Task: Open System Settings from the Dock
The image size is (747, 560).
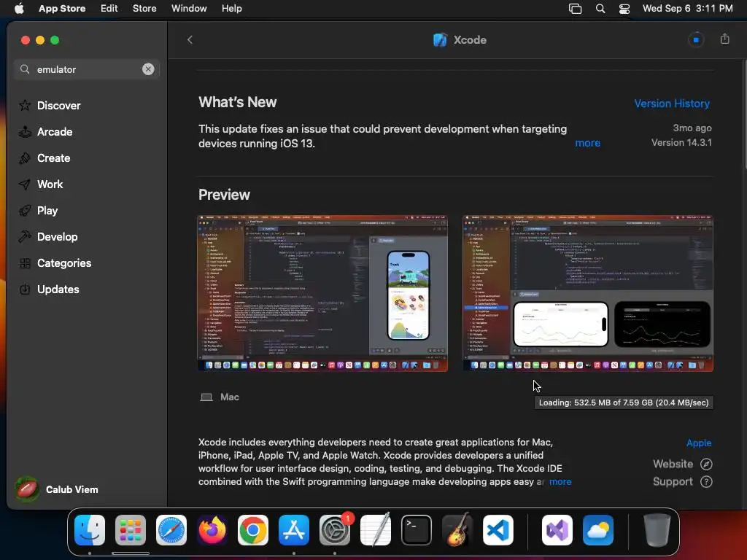Action: pyautogui.click(x=334, y=530)
